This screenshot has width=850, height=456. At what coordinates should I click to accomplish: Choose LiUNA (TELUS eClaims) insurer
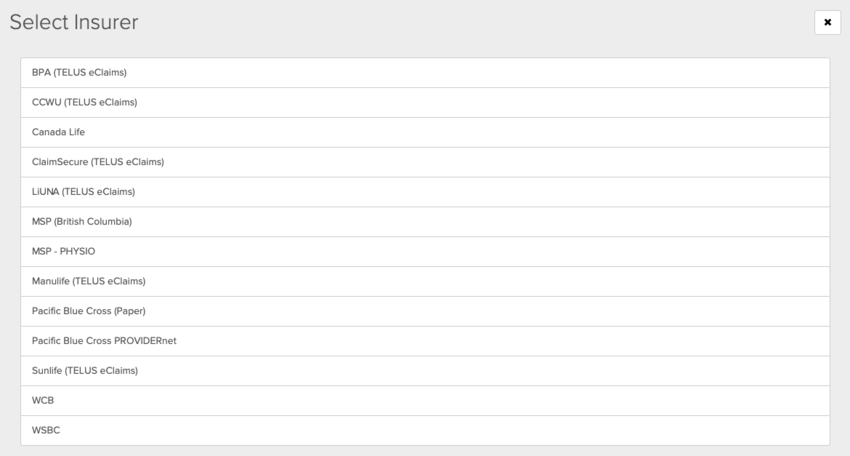[x=424, y=191]
